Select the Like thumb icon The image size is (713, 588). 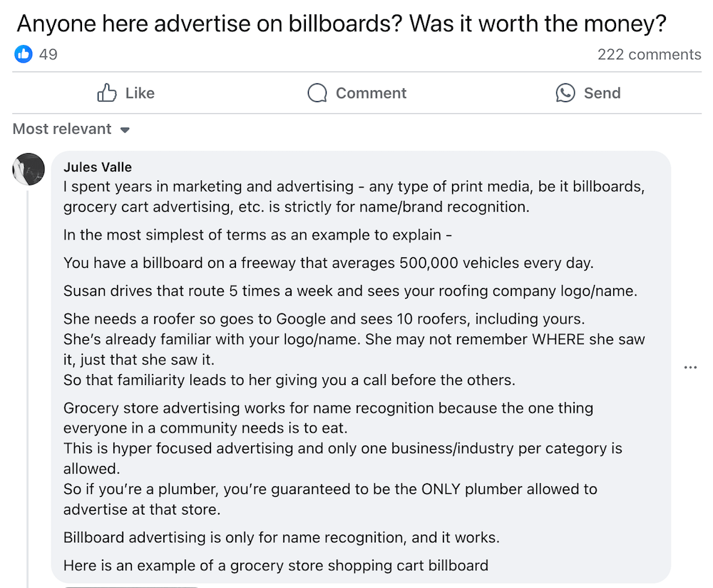(x=107, y=93)
